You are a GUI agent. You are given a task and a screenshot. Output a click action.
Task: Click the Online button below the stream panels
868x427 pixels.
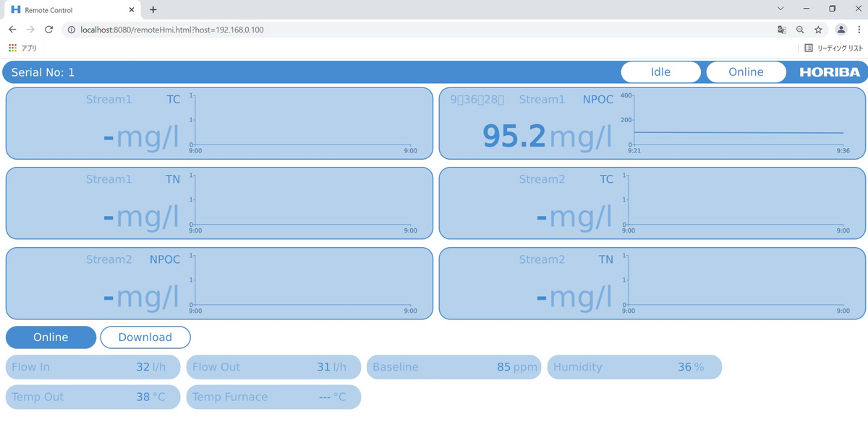click(x=51, y=337)
